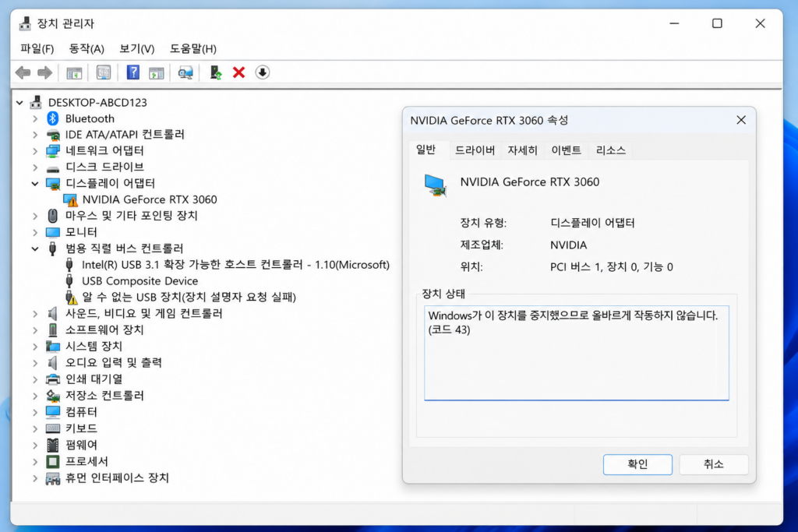This screenshot has width=798, height=532.
Task: Click inside the 장치 상태 text box
Action: 576,353
